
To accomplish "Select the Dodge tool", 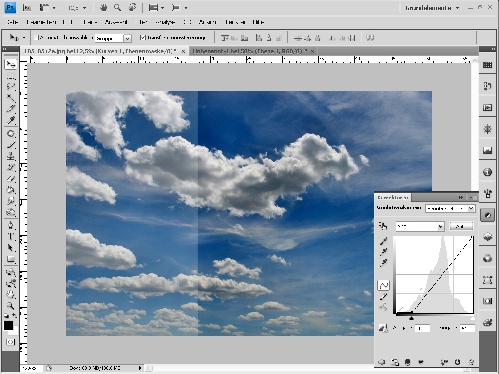I will pos(11,212).
